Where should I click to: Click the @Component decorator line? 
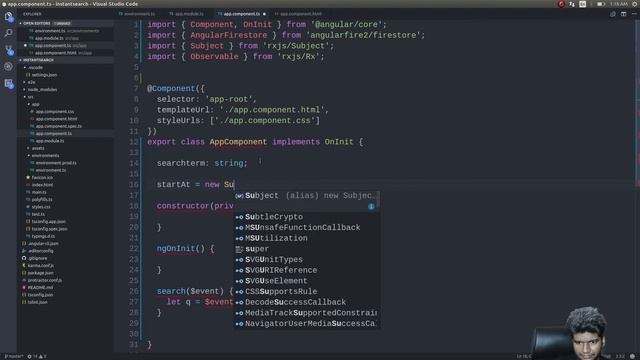[176, 89]
